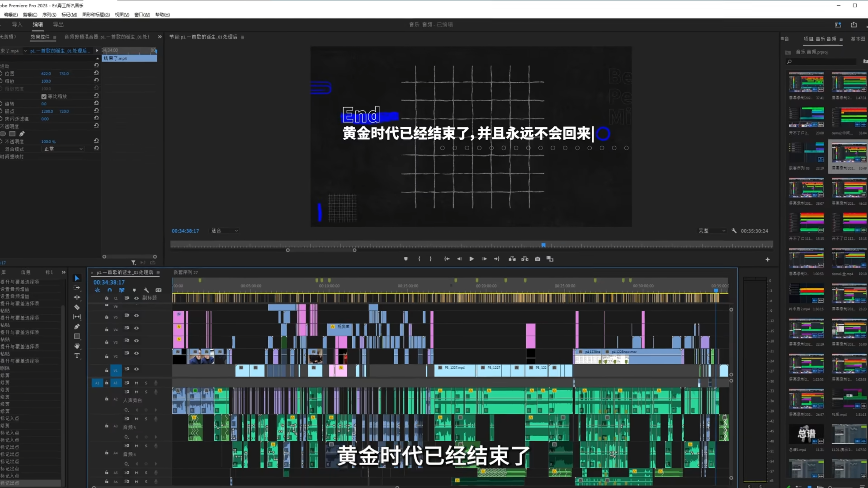Open timeline wrench display settings
Viewport: 868px width, 488px height.
point(146,290)
